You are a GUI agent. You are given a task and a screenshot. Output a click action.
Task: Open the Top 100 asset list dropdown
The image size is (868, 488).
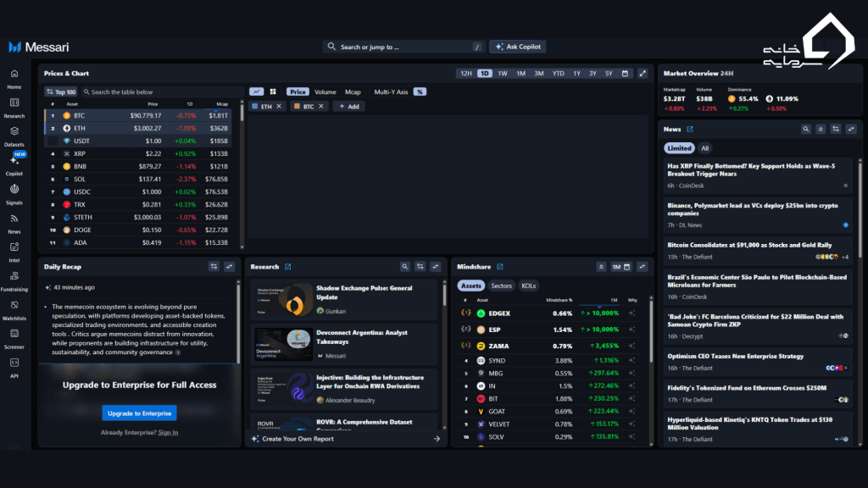point(61,91)
